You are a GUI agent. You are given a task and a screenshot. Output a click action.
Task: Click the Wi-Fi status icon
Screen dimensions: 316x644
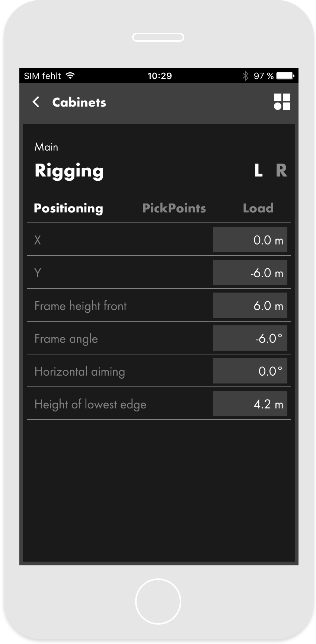tap(70, 76)
